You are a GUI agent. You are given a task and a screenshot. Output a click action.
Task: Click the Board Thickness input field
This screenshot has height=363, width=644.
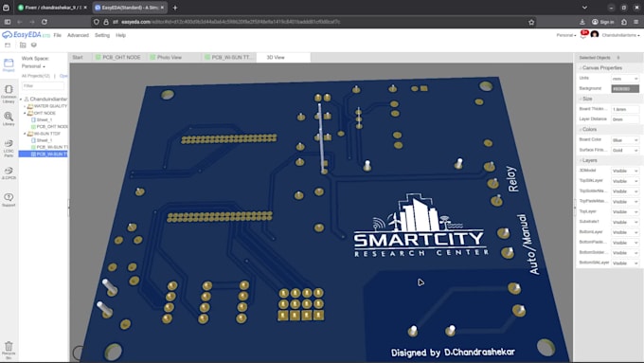tap(625, 109)
